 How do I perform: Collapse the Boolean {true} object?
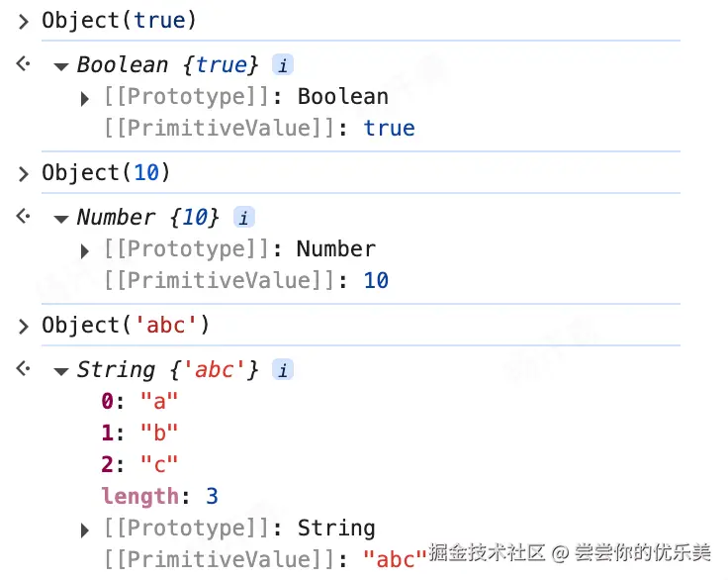61,66
